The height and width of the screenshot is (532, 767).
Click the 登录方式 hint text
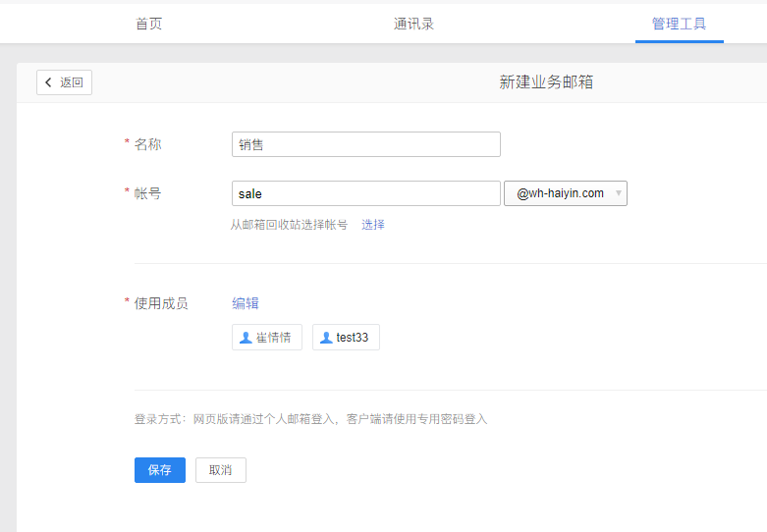(x=310, y=419)
